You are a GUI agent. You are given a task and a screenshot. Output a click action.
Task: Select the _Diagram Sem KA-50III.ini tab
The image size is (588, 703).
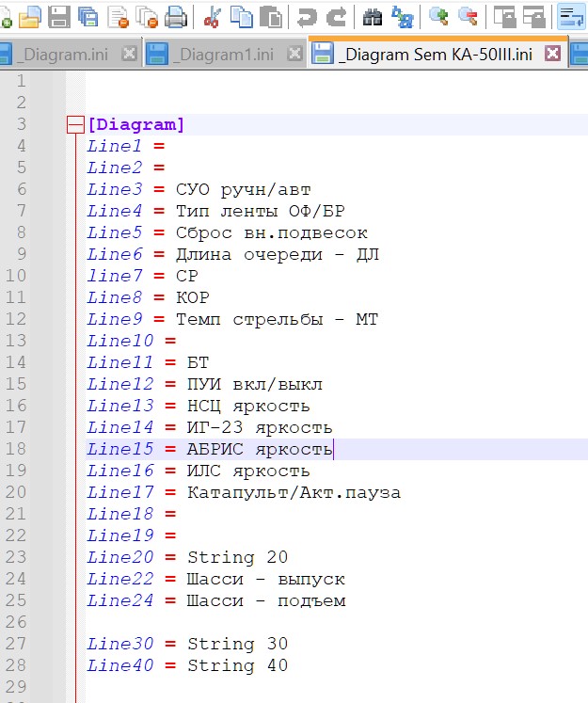pos(436,55)
